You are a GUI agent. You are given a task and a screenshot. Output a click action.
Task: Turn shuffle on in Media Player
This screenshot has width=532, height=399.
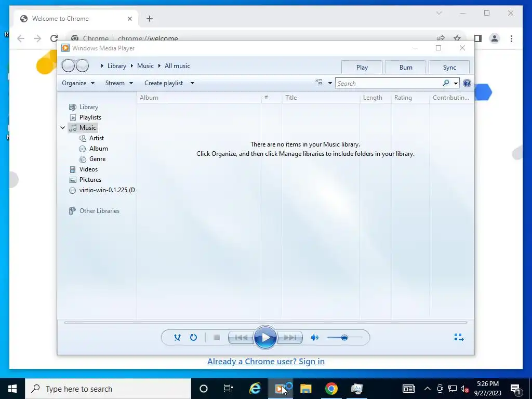(177, 337)
